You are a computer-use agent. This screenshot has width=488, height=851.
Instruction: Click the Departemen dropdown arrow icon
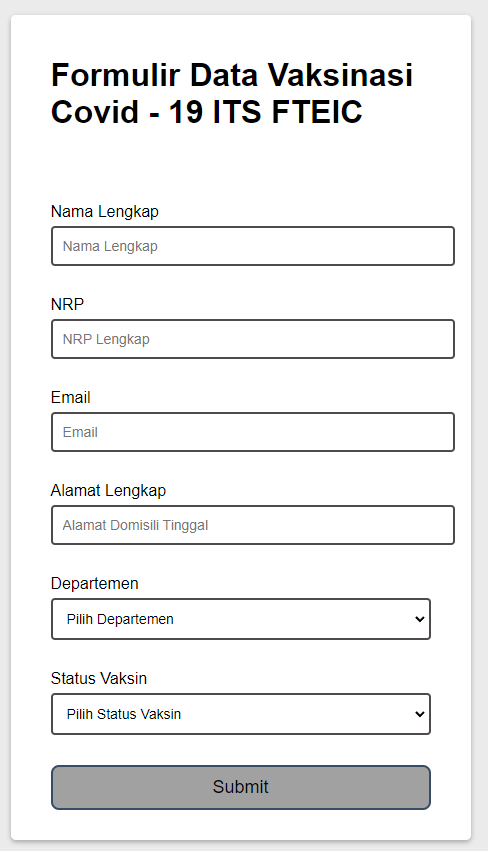419,619
